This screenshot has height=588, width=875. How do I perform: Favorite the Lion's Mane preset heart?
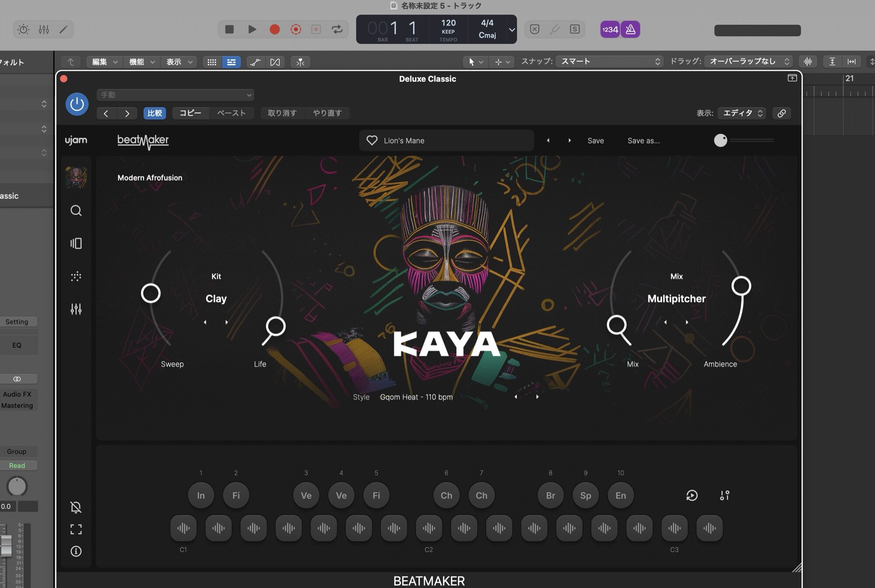[372, 140]
